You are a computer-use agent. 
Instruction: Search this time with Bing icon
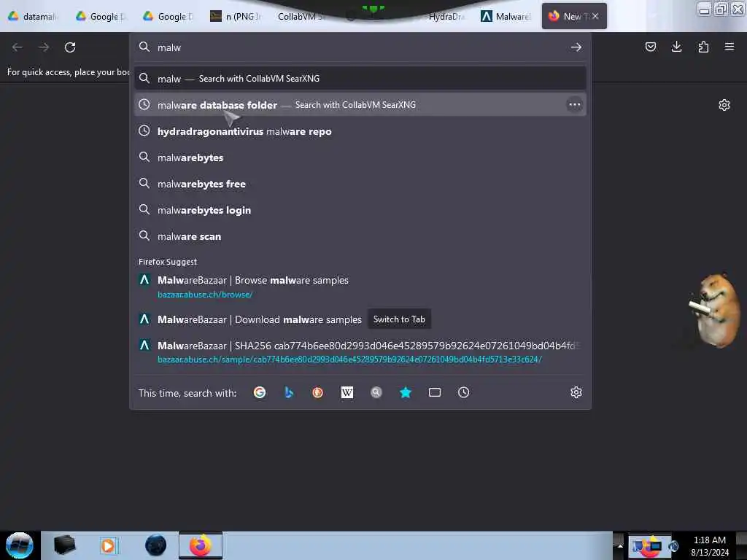click(x=289, y=392)
